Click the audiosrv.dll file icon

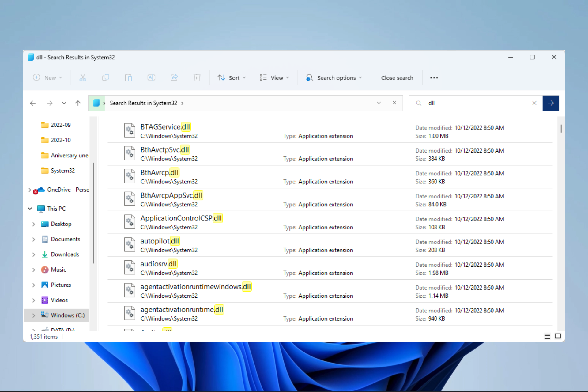[130, 267]
